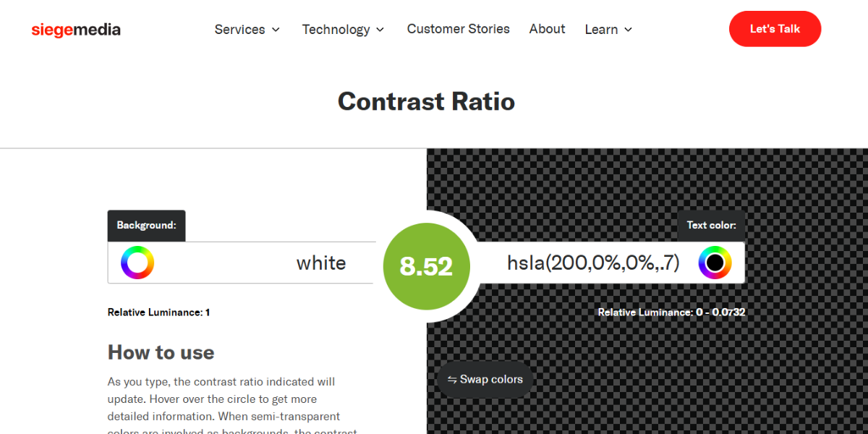Open the Learn dropdown menu
Image resolution: width=868 pixels, height=434 pixels.
click(x=608, y=29)
